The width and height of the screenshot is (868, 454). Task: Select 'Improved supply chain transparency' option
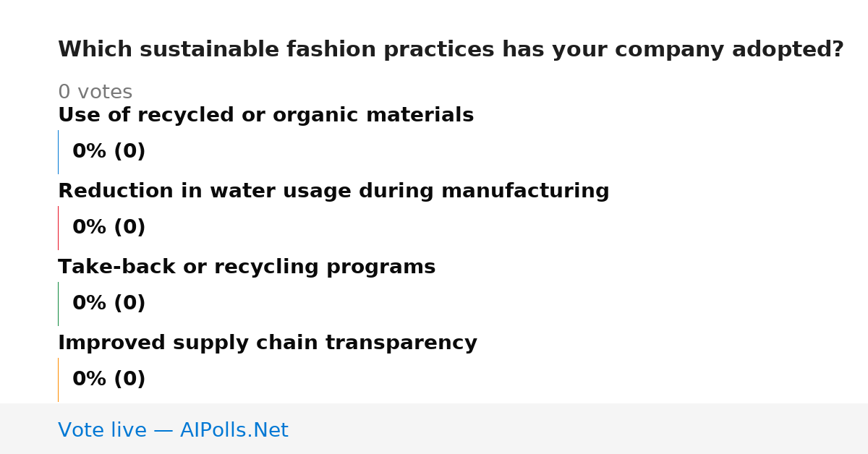268,343
